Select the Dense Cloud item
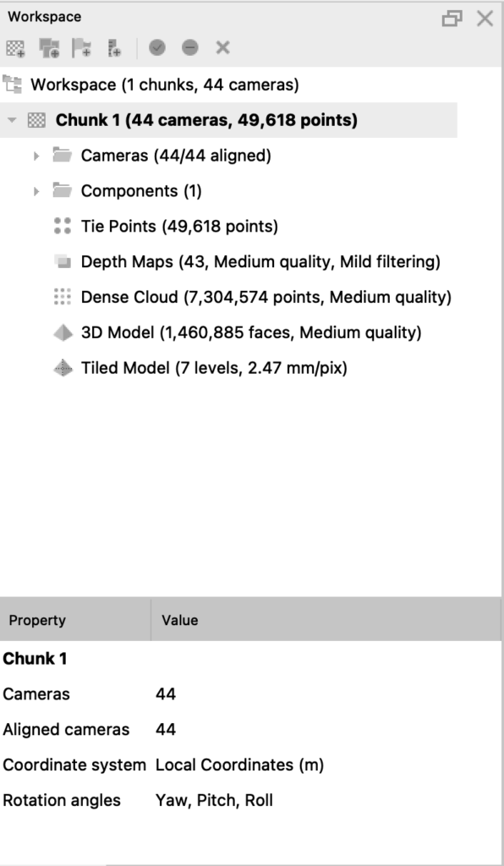This screenshot has height=866, width=504. [x=266, y=297]
